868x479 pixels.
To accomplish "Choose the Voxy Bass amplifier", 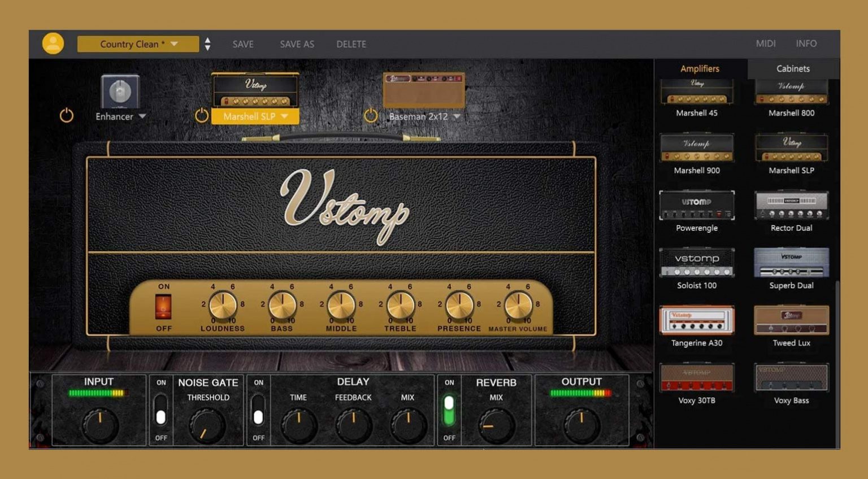I will coord(791,377).
